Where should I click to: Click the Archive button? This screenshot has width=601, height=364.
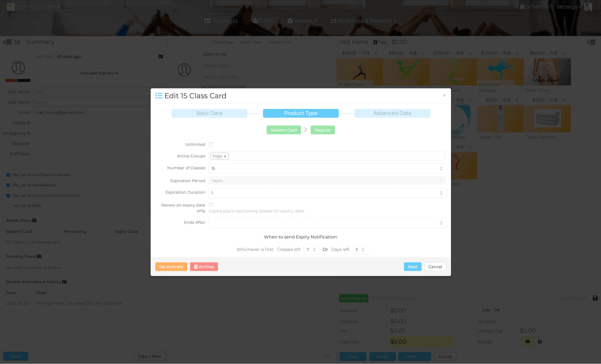pyautogui.click(x=204, y=266)
